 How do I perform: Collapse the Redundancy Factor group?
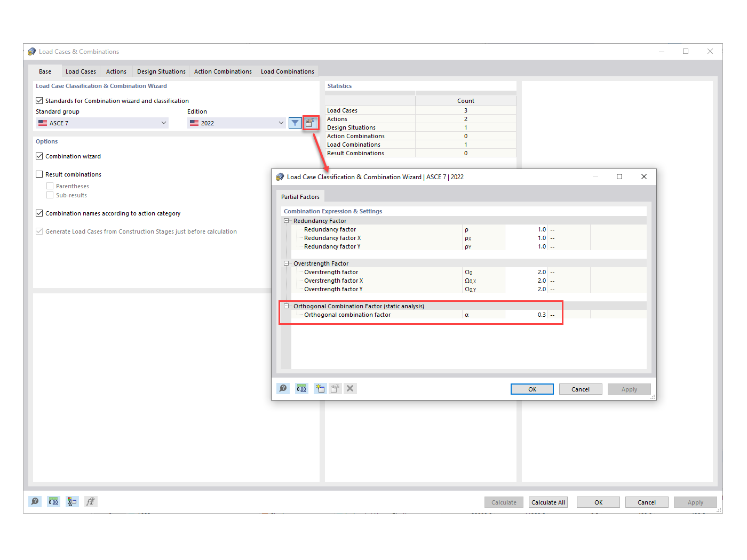(287, 220)
